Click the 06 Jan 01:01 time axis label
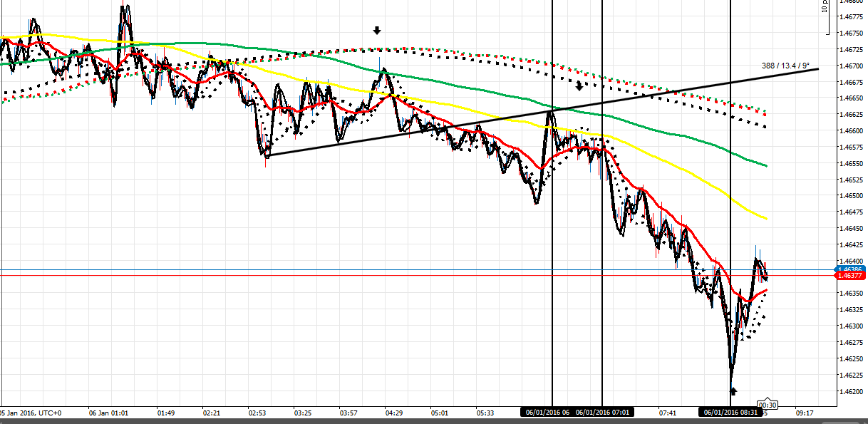The width and height of the screenshot is (868, 424). point(109,413)
